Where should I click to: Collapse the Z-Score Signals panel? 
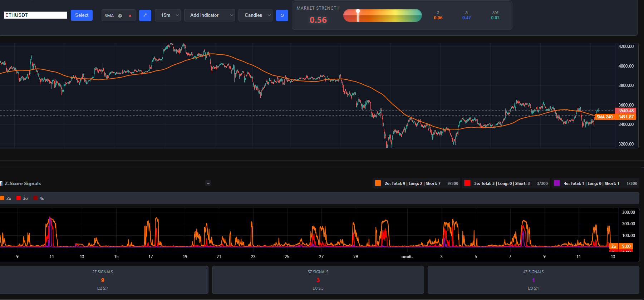coord(208,183)
